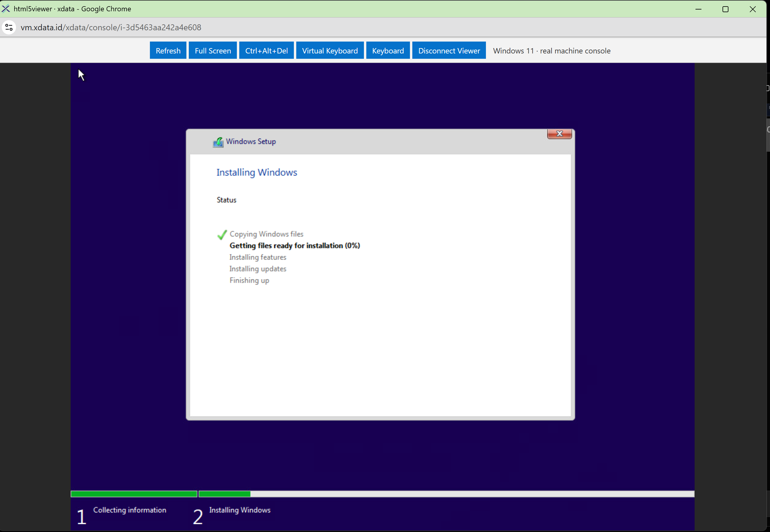770x532 pixels.
Task: Click the Refresh button in viewer toolbar
Action: click(168, 50)
